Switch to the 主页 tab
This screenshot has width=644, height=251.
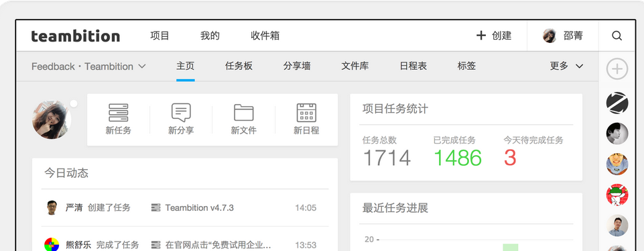(185, 66)
